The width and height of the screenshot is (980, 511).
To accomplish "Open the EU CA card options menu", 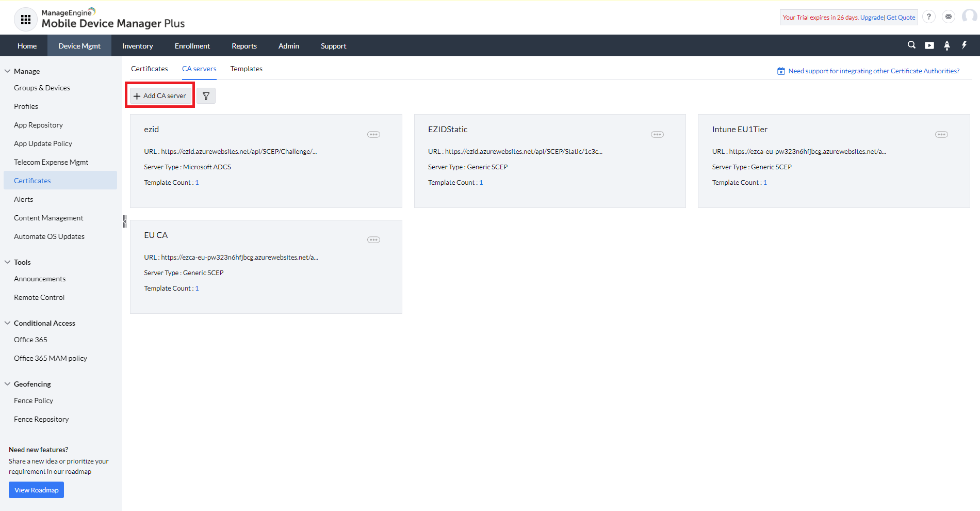I will coord(373,240).
